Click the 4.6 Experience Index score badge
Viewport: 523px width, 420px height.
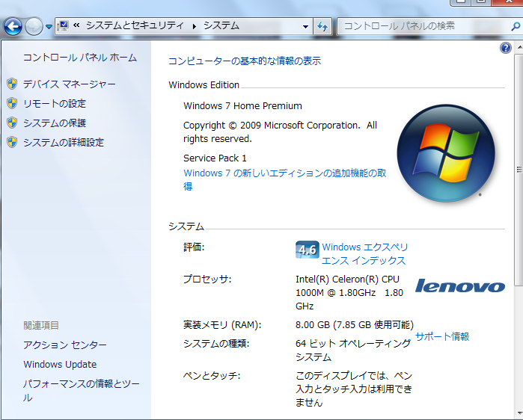pos(307,250)
